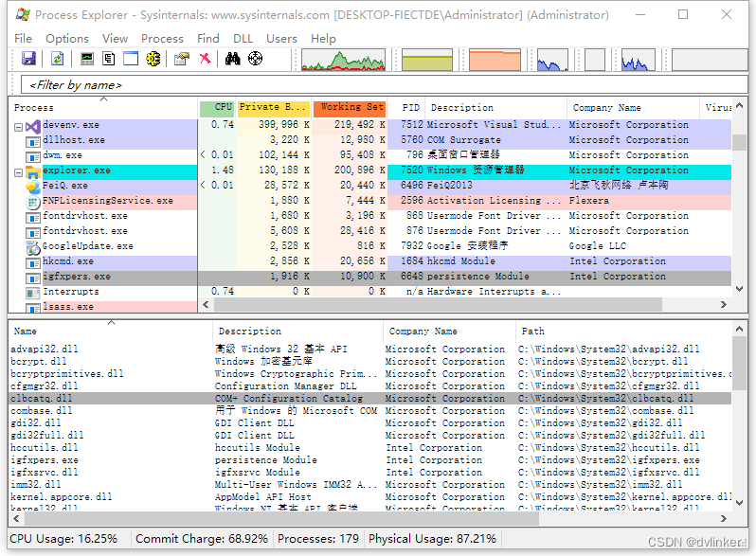756x556 pixels.
Task: Open the Options menu
Action: [67, 39]
